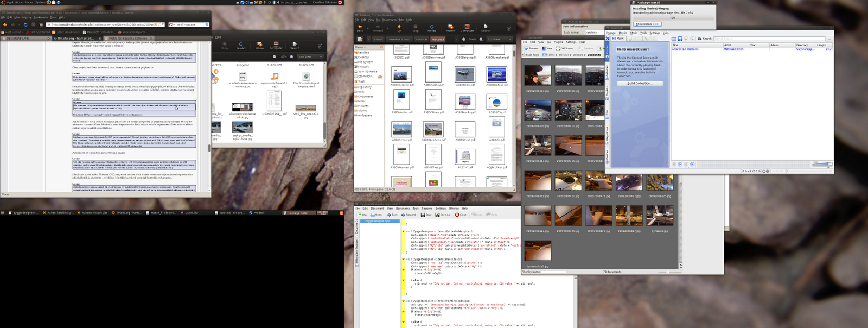Open Sessions menu in Kate
This screenshot has width=868, height=328.
coord(427,209)
